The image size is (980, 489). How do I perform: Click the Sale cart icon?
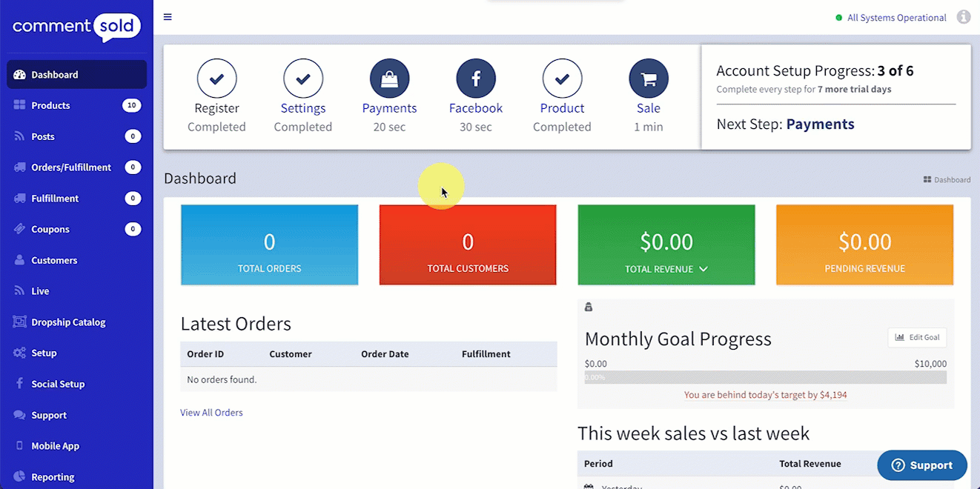648,78
